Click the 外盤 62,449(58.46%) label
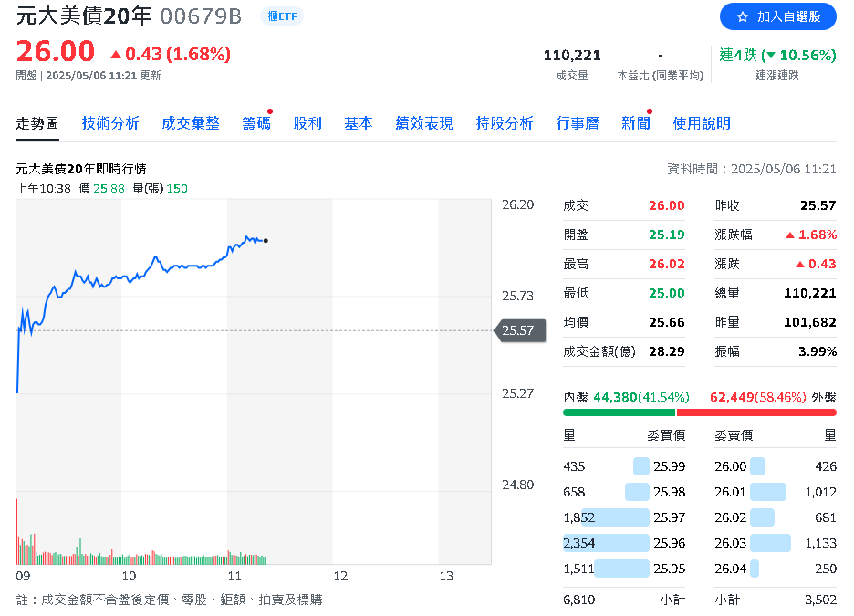This screenshot has height=616, width=854. pyautogui.click(x=773, y=397)
